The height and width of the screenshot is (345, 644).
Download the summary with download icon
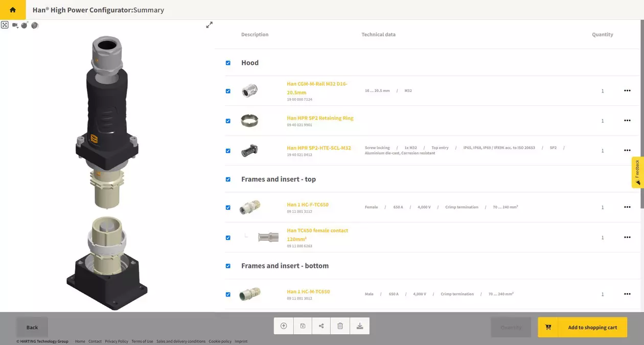point(360,326)
